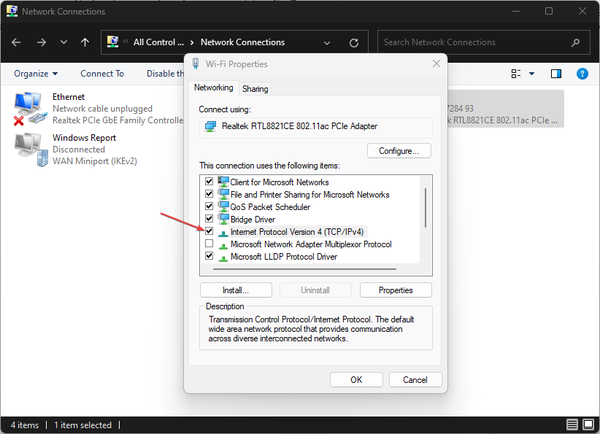Click the search magnifier icon
Viewport: 600px width, 434px height.
[x=575, y=42]
